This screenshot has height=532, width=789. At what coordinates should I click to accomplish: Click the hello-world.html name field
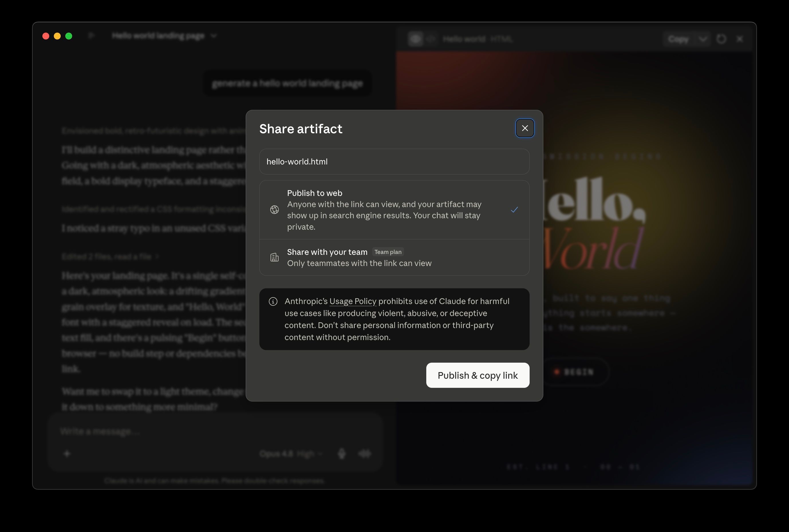pos(394,162)
